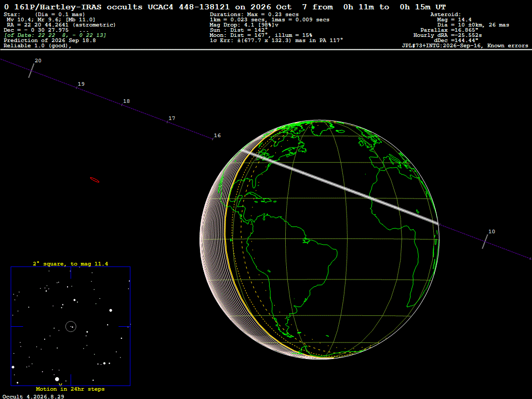Click the Mag Drop value line
The image size is (532, 399).
[244, 25]
